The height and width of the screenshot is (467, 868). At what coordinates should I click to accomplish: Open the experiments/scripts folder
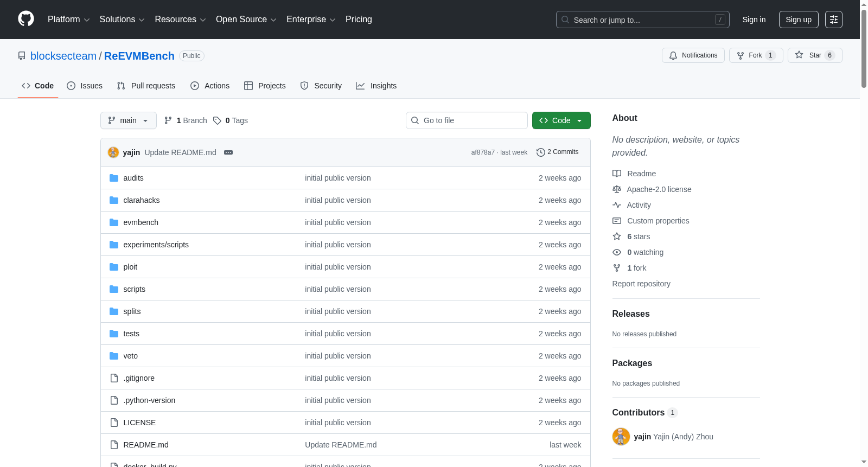[156, 245]
